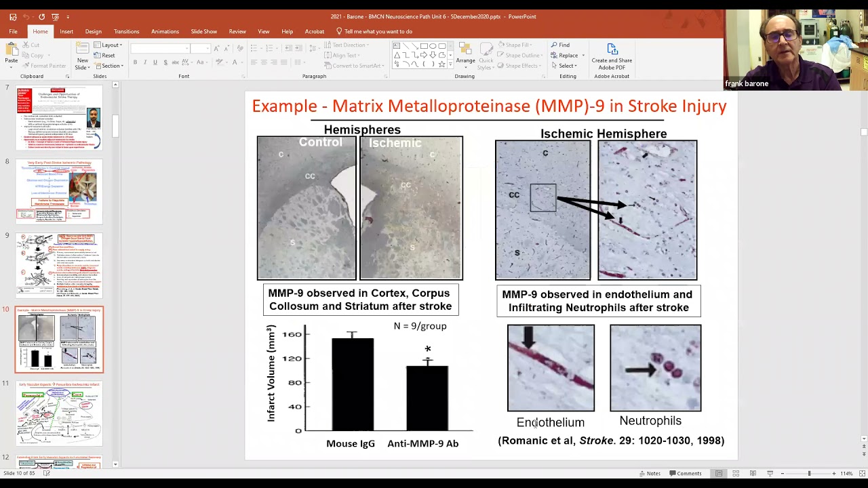Open the Font dialog launcher
The width and height of the screenshot is (868, 488).
[x=242, y=76]
